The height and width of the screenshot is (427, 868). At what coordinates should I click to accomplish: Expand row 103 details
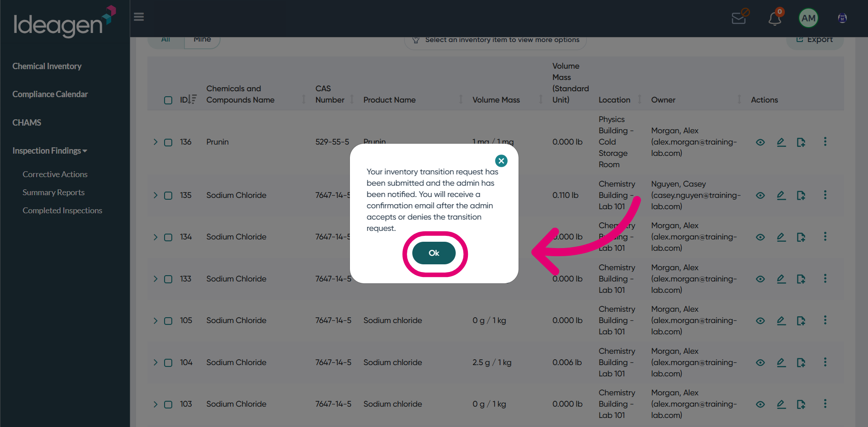tap(156, 404)
